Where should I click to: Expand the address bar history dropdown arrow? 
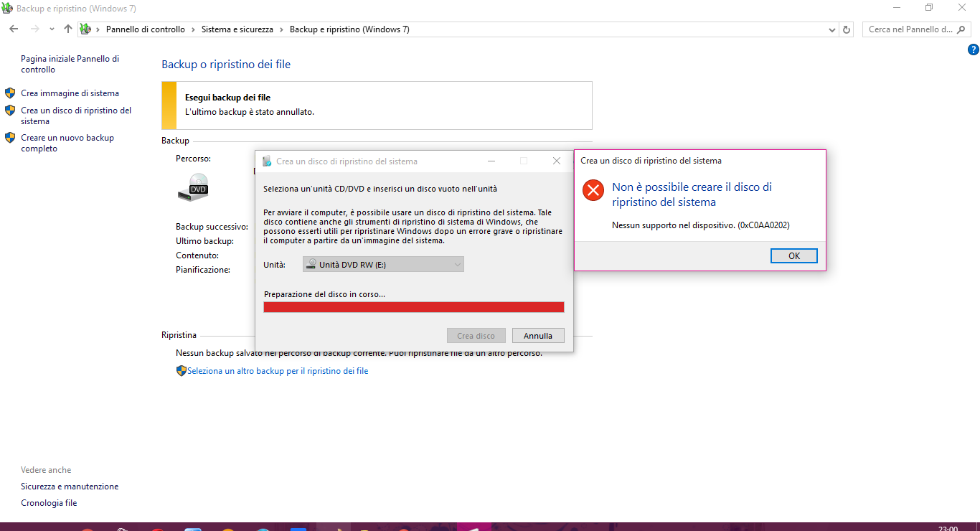[x=832, y=29]
